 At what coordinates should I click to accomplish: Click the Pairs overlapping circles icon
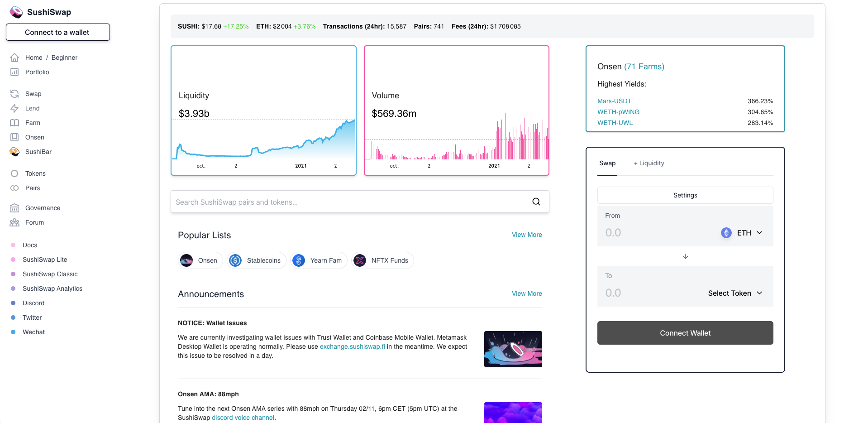pyautogui.click(x=14, y=188)
